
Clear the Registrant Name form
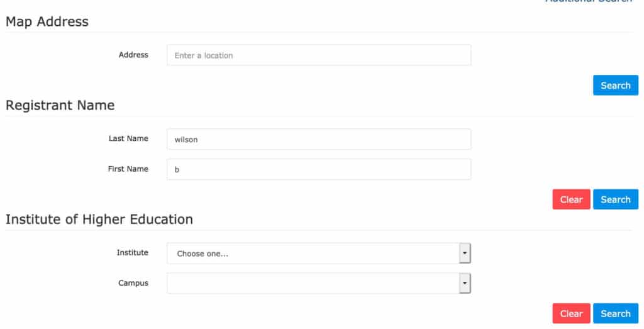[571, 199]
